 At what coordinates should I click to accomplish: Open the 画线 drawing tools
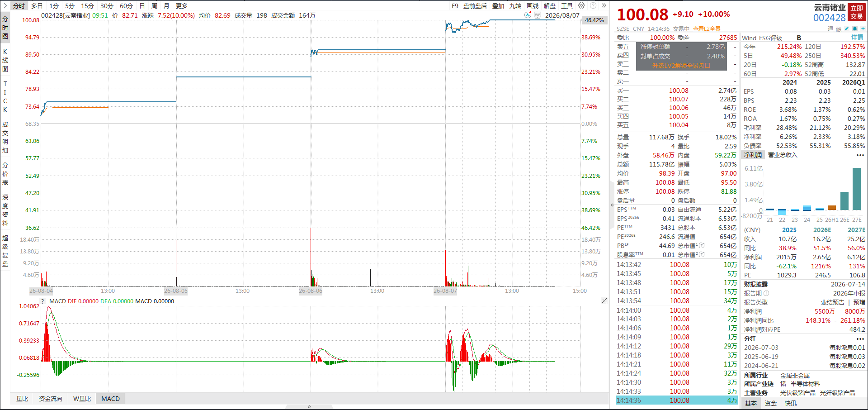(533, 6)
